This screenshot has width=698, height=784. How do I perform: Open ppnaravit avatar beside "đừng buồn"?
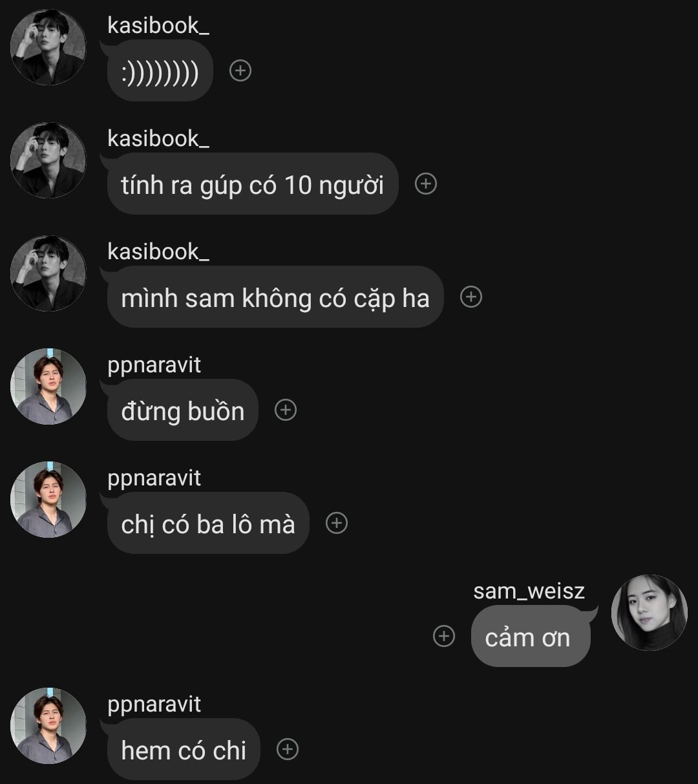[x=48, y=387]
